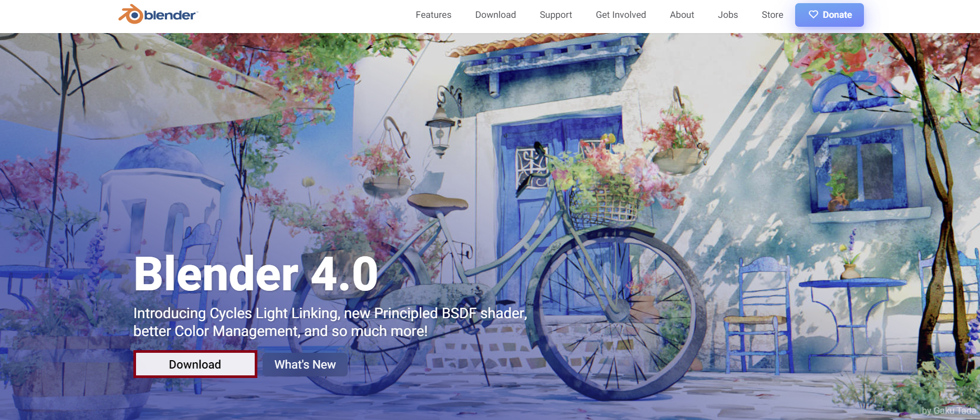Click the heart icon in Donate button
Image resolution: width=980 pixels, height=420 pixels.
pyautogui.click(x=813, y=15)
